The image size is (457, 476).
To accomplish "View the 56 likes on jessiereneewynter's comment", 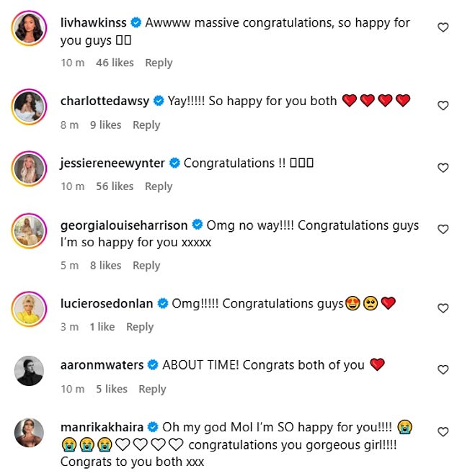I will point(115,187).
